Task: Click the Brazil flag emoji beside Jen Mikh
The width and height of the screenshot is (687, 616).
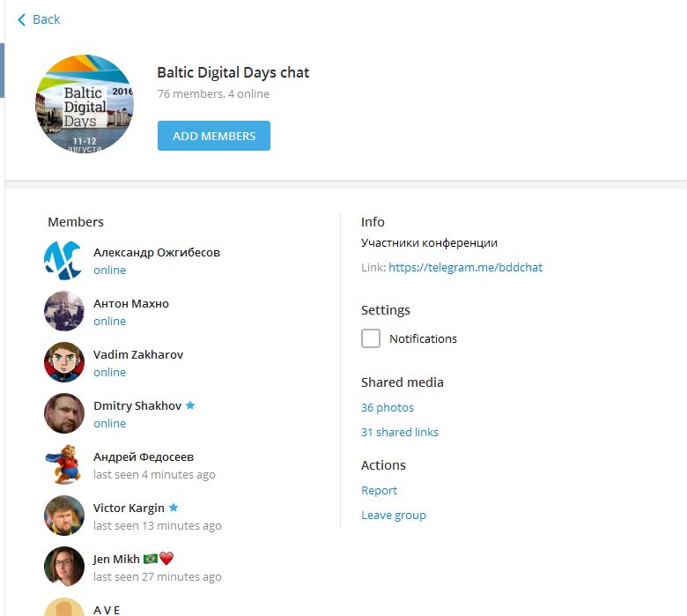Action: pyautogui.click(x=151, y=559)
